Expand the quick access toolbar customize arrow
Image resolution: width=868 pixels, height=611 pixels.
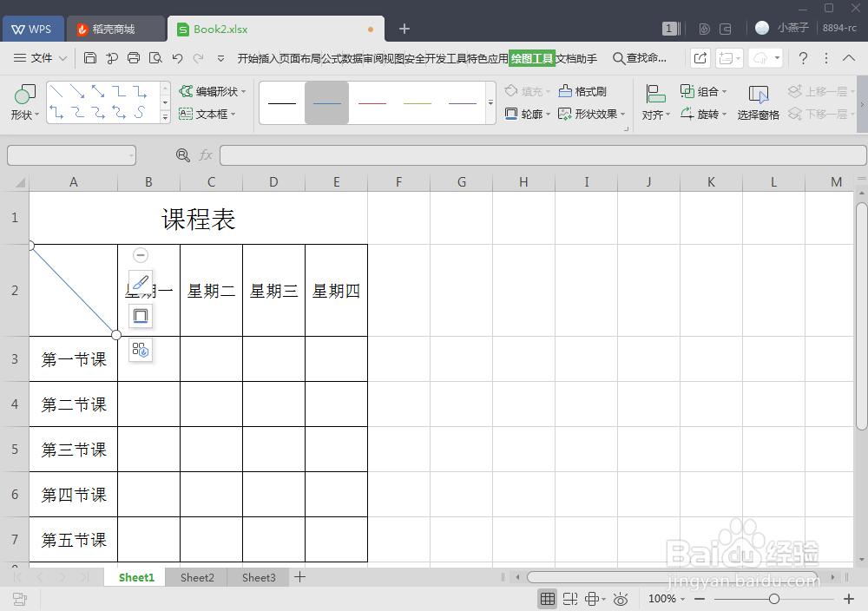(x=220, y=58)
